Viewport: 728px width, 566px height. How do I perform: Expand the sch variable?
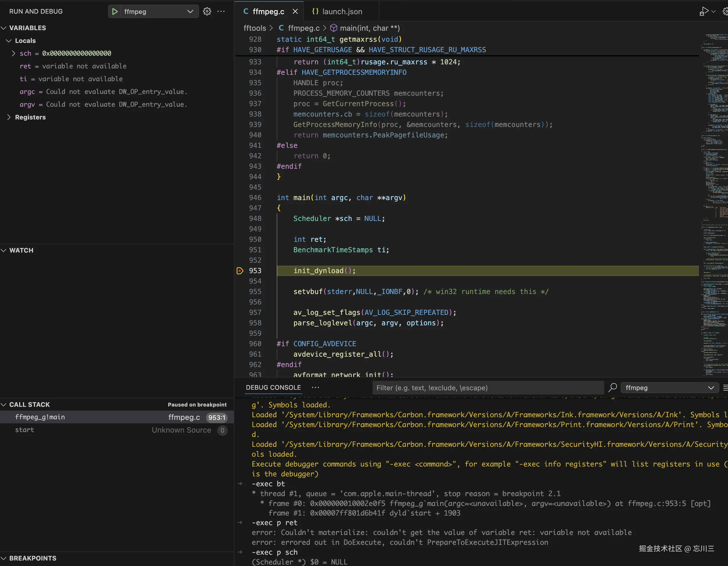pos(13,53)
